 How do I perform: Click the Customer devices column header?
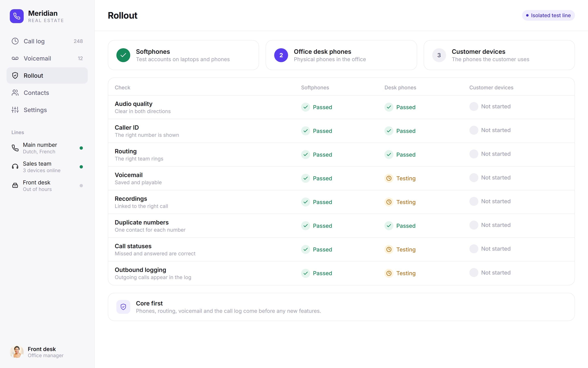click(x=491, y=87)
